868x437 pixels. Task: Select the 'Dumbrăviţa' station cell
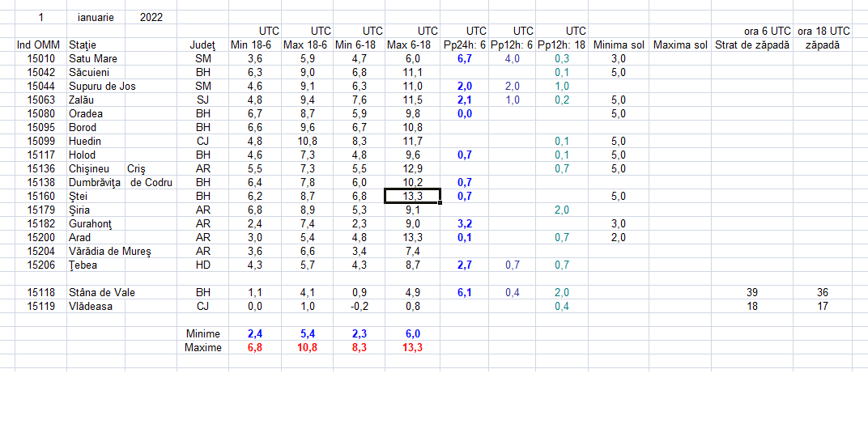click(x=96, y=183)
